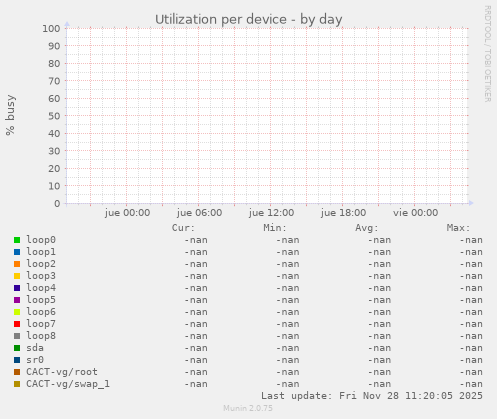Click the loop6 lime color swatch

point(17,312)
